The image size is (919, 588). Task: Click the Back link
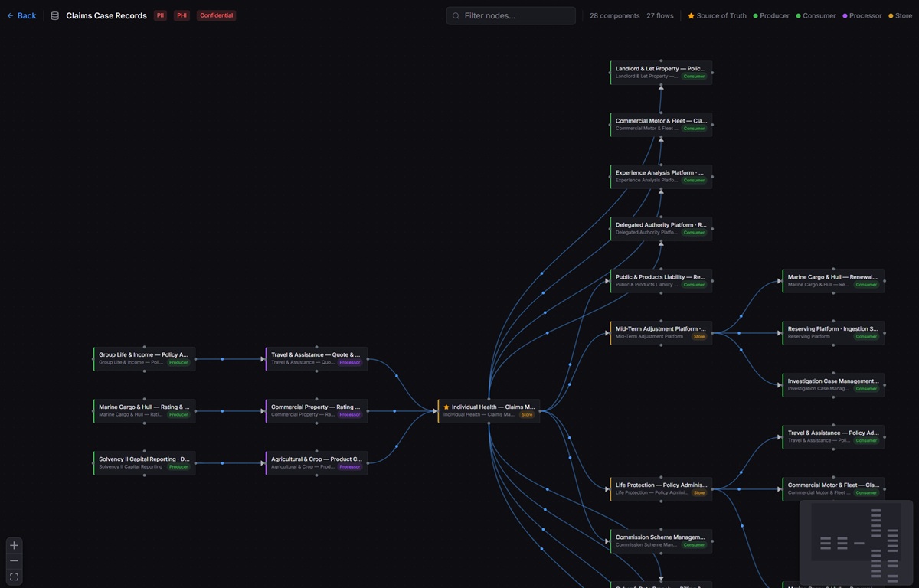pyautogui.click(x=21, y=15)
